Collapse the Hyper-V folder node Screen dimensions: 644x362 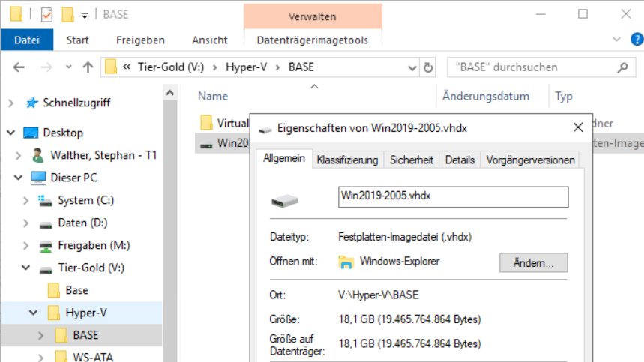coord(33,313)
